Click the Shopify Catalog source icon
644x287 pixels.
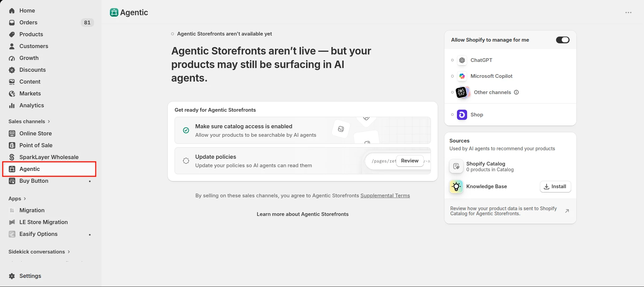[x=456, y=167]
